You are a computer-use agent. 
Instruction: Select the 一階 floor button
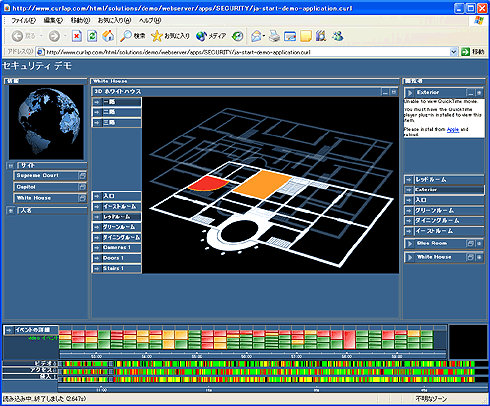click(117, 102)
